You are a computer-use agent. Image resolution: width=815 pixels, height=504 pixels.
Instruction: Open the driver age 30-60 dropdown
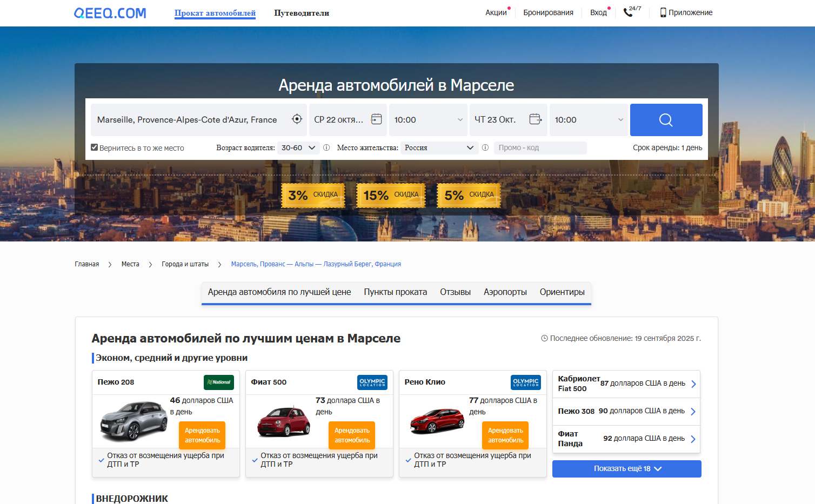tap(298, 147)
